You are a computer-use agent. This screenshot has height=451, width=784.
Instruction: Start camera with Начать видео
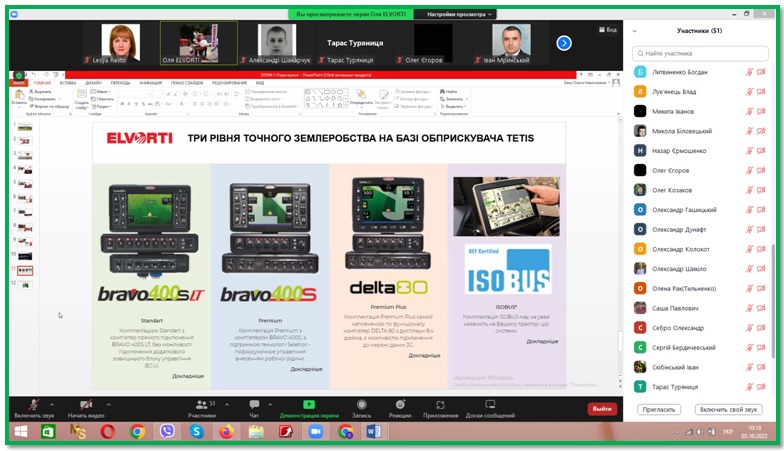coord(86,408)
